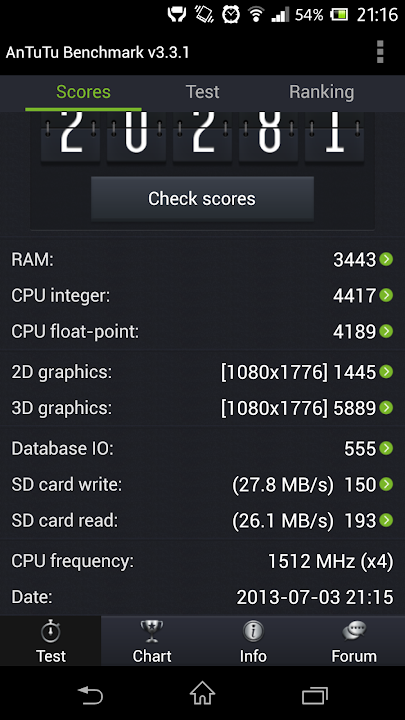Screen dimensions: 405x720
Task: Open the Chart trophy icon
Action: 152,632
